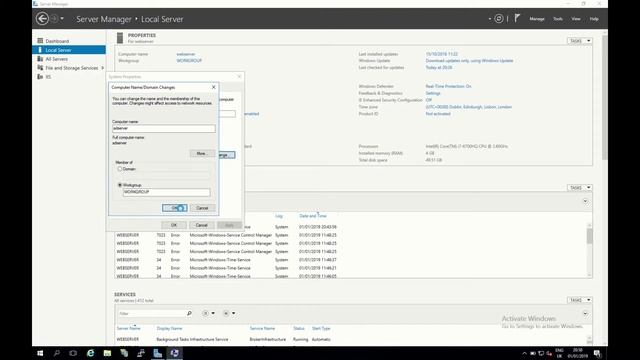Click the webserver computer name link

pos(186,54)
